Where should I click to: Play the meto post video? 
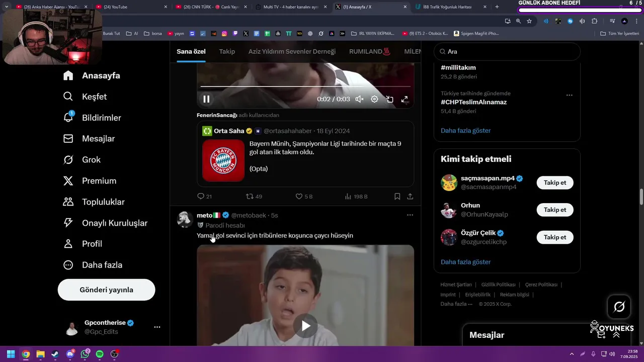(305, 325)
